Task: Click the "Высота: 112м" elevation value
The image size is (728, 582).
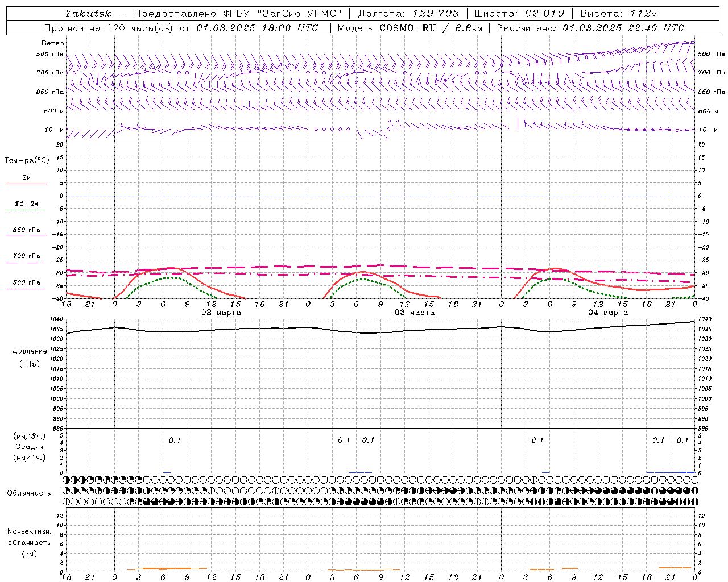Action: click(x=618, y=14)
